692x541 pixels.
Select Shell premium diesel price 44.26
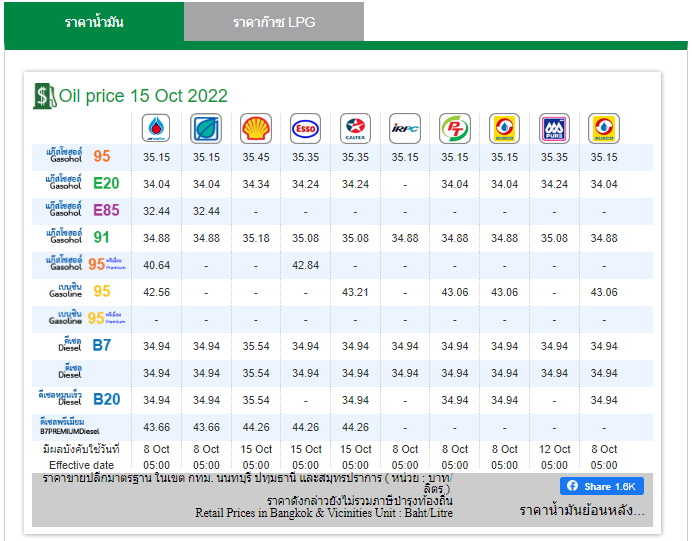tap(256, 427)
